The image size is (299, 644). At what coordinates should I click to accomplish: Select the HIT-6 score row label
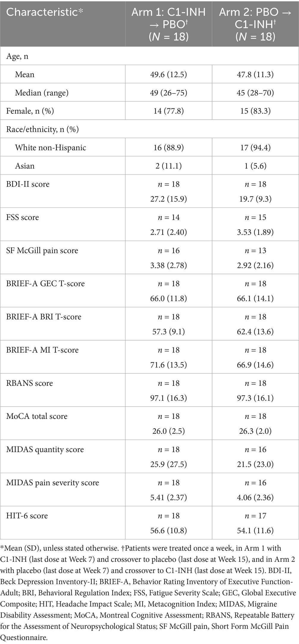27,516
